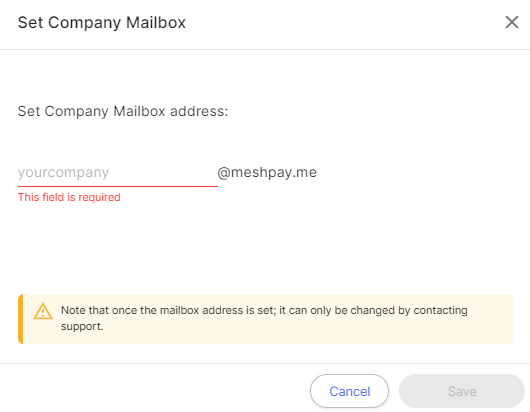
Task: Focus the yourcompany mailbox input field
Action: [118, 172]
